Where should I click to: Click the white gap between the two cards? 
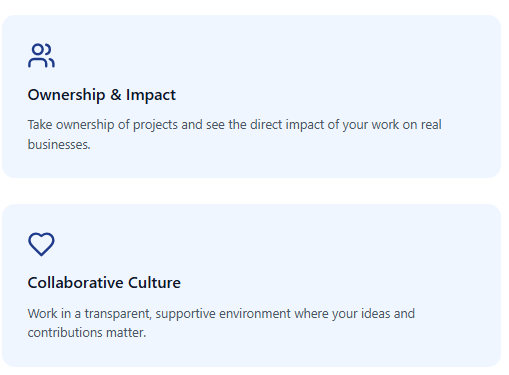pyautogui.click(x=251, y=191)
